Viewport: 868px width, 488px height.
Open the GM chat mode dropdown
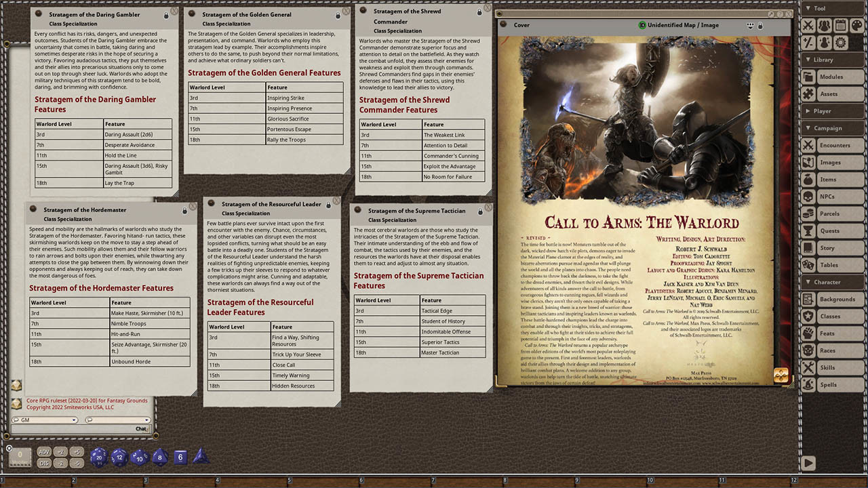pos(74,420)
